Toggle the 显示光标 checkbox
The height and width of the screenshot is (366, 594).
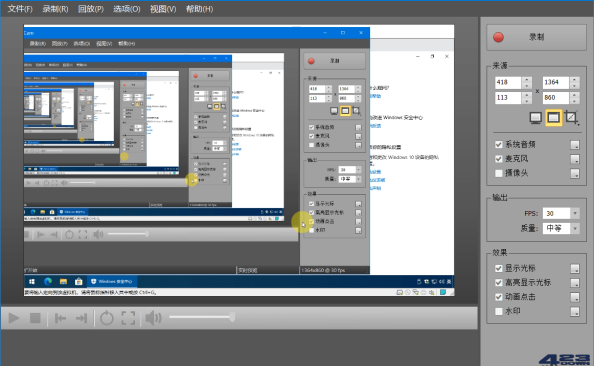coord(499,268)
